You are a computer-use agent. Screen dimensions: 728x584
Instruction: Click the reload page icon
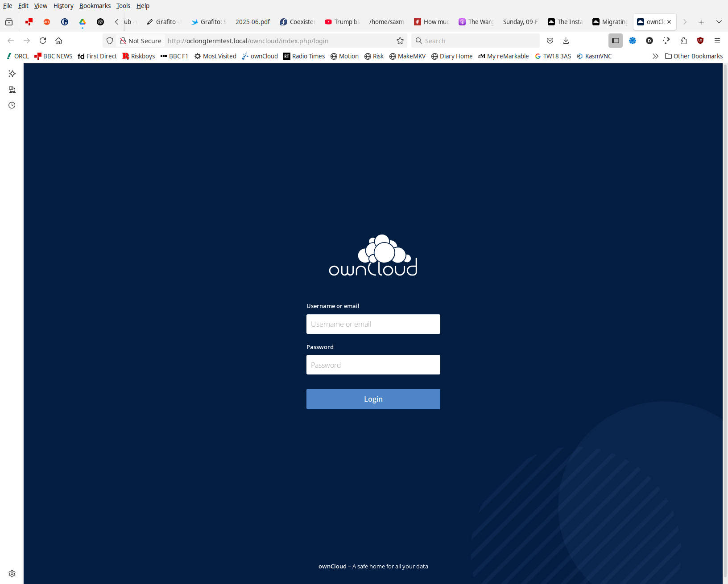tap(43, 41)
